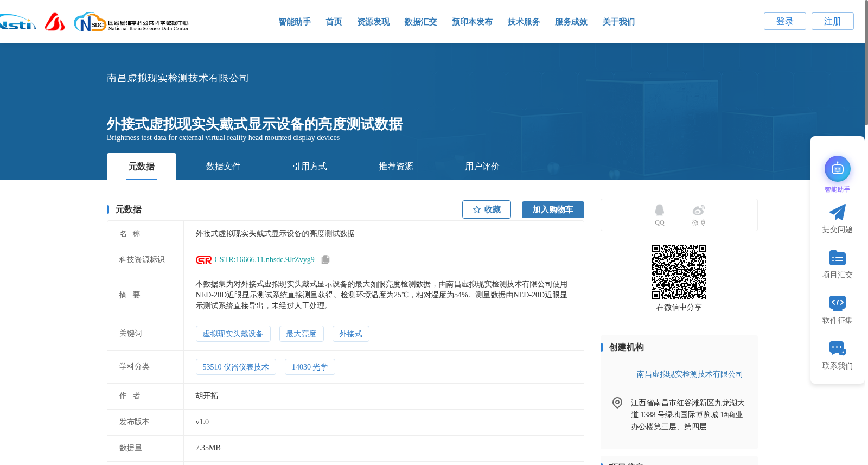
Task: Copy the CSTR identifier with the copy icon
Action: coord(325,260)
